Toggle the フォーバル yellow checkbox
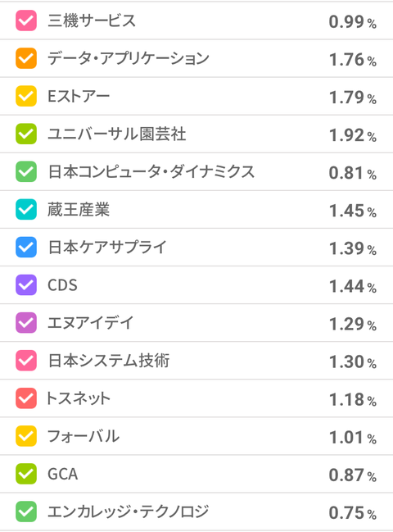The width and height of the screenshot is (393, 532). point(26,436)
